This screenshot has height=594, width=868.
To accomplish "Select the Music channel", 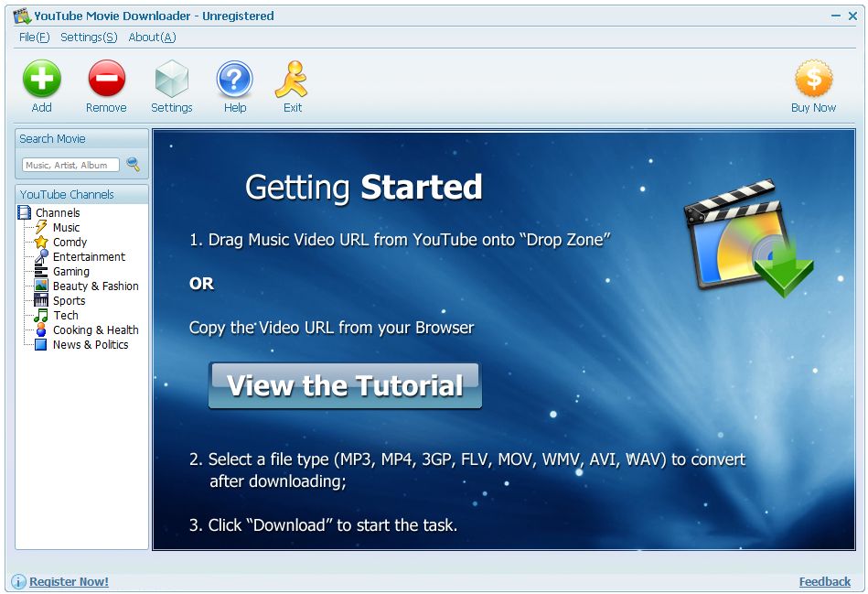I will [x=67, y=227].
